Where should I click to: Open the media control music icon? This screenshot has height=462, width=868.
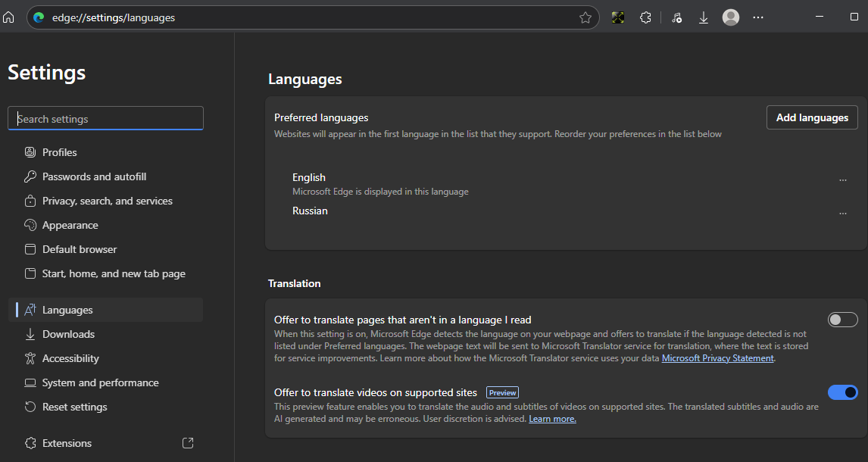[676, 17]
